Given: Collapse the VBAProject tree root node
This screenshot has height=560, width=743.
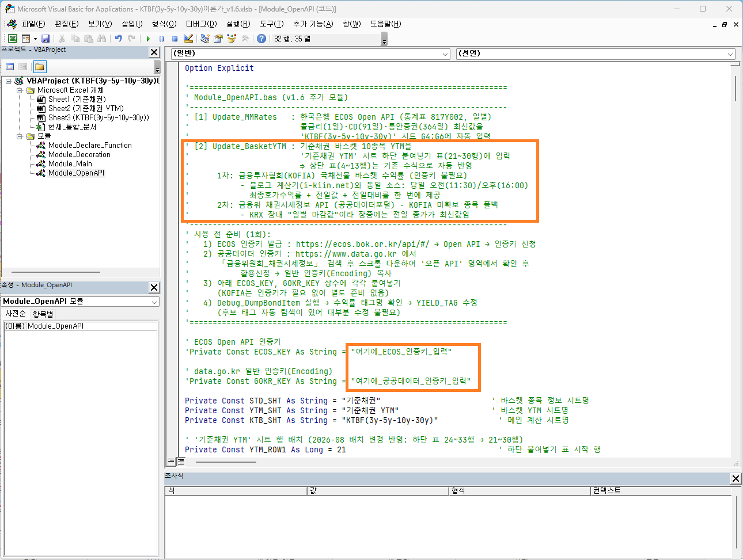Looking at the screenshot, I should click(x=9, y=81).
